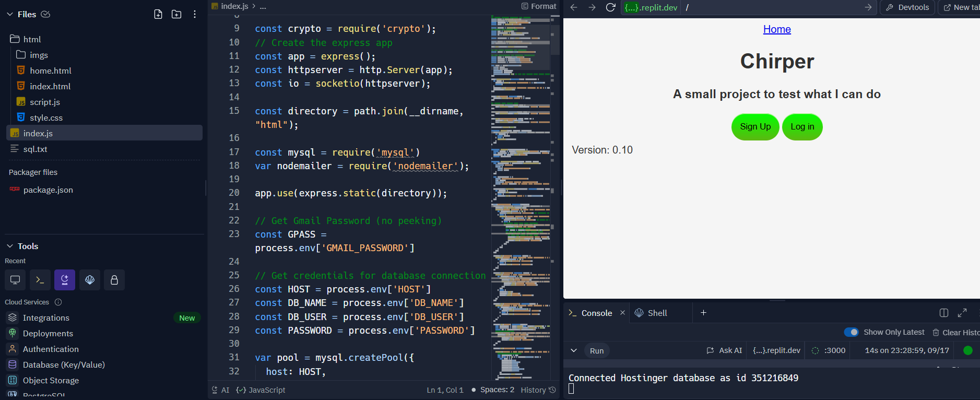The height and width of the screenshot is (400, 980).
Task: Click the new folder icon in Files header
Action: point(176,14)
